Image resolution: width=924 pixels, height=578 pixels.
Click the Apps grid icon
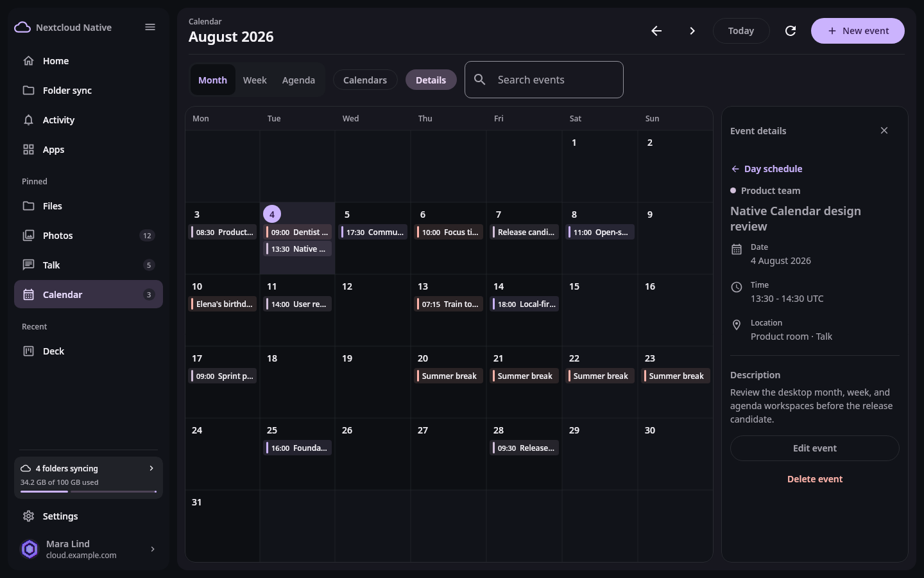coord(28,150)
